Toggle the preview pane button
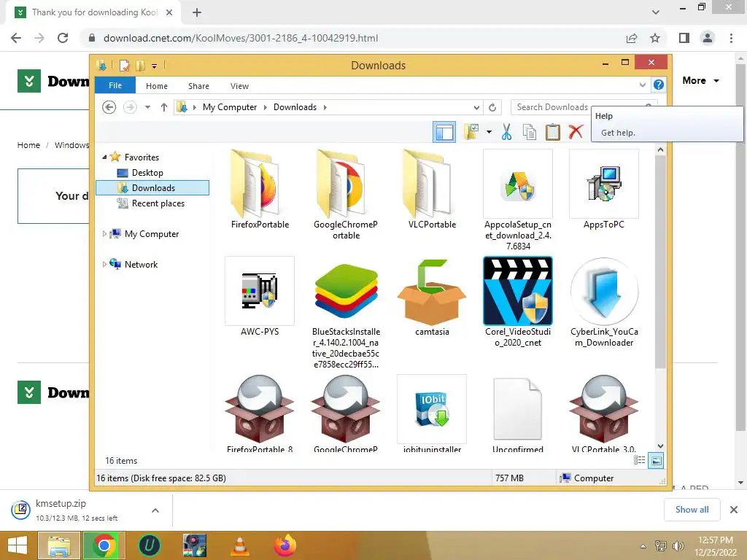Screen dimensions: 747x560 (x=444, y=132)
